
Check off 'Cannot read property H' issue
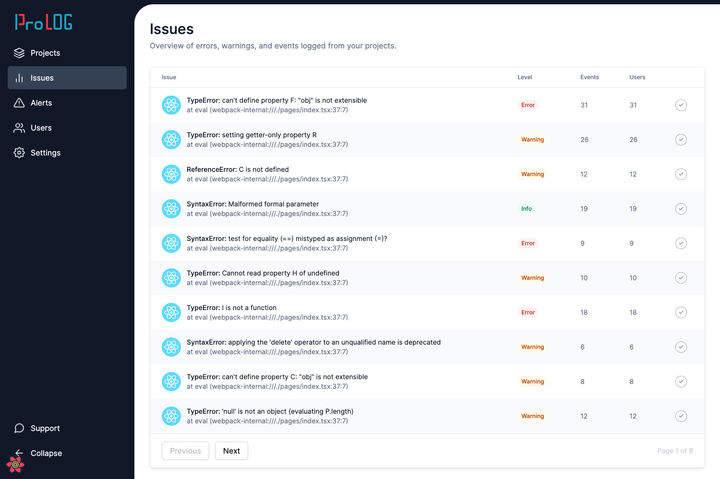coord(681,278)
